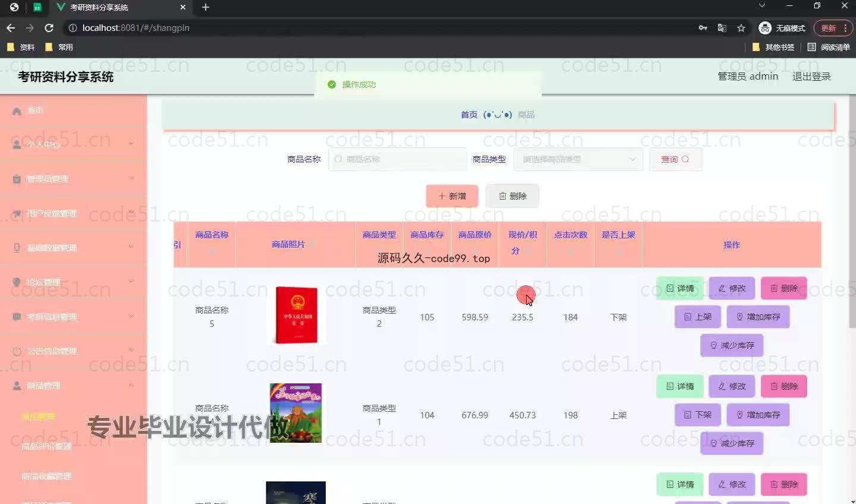Screen dimensions: 856x504
Task: Expand the 用户反馈管理 menu chevron
Action: pos(131,212)
